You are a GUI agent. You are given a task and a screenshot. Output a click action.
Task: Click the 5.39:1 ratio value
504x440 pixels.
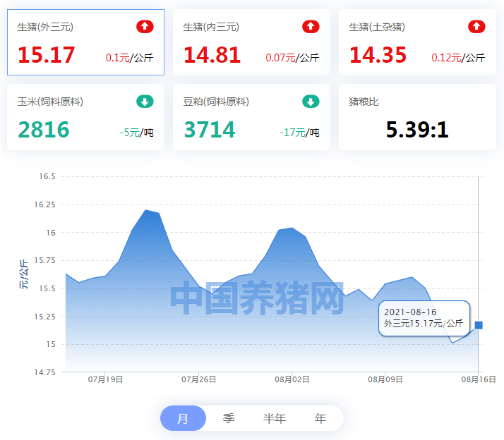[417, 130]
